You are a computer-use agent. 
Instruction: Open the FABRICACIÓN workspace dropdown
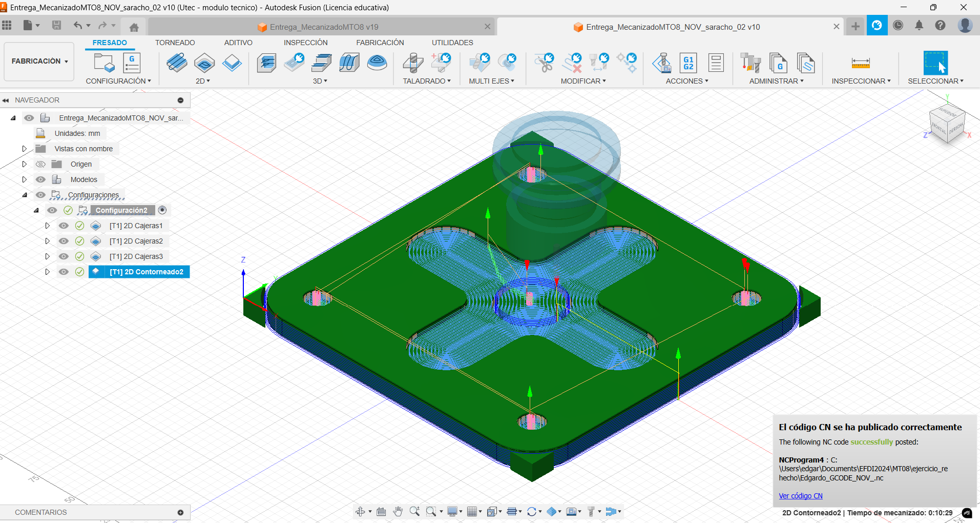(39, 62)
